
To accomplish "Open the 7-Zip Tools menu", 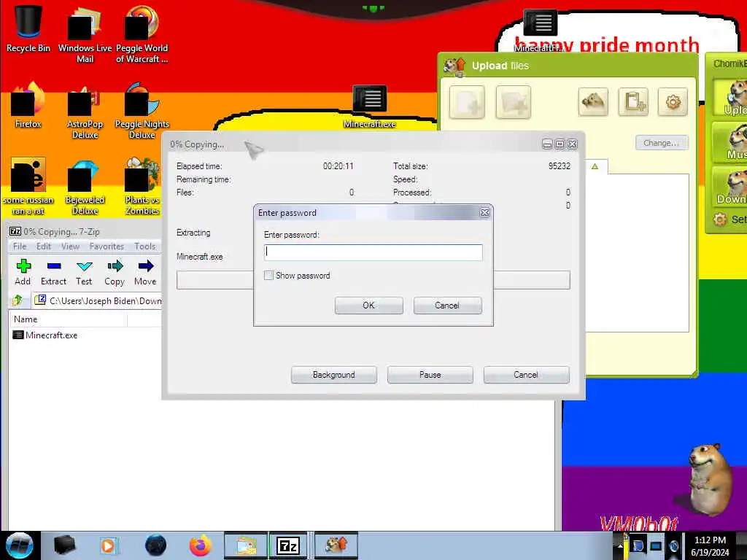I will click(145, 246).
